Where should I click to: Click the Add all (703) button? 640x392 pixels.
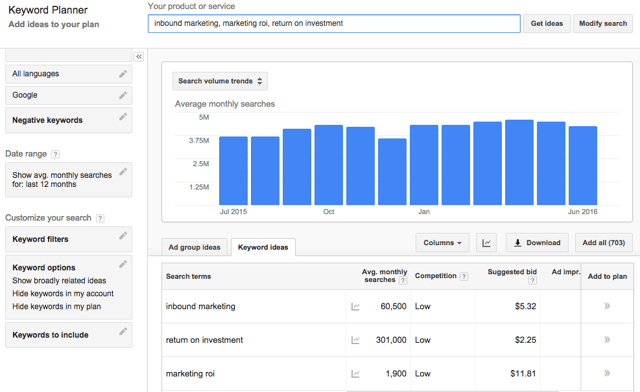pyautogui.click(x=604, y=243)
